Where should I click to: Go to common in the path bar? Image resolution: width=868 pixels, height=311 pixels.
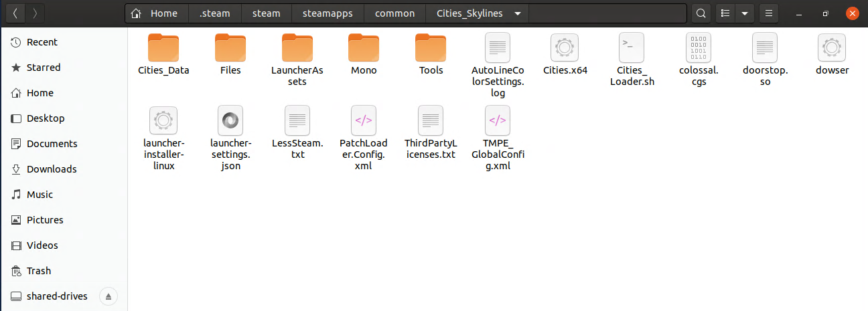coord(394,13)
